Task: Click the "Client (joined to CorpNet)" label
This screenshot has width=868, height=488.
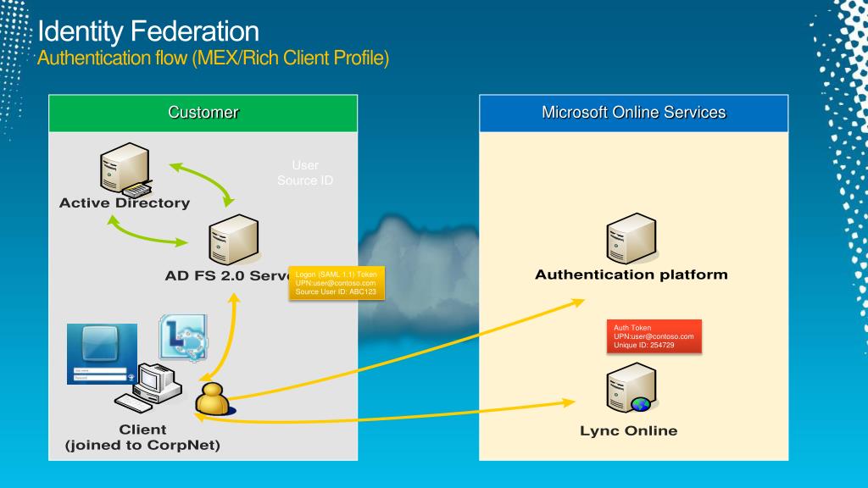Action: (142, 438)
